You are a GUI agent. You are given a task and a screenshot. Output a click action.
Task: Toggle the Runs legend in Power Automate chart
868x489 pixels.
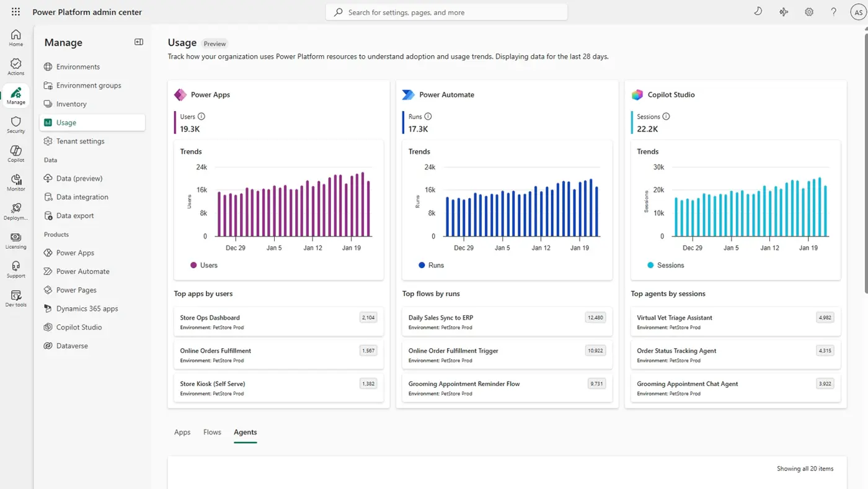click(432, 266)
